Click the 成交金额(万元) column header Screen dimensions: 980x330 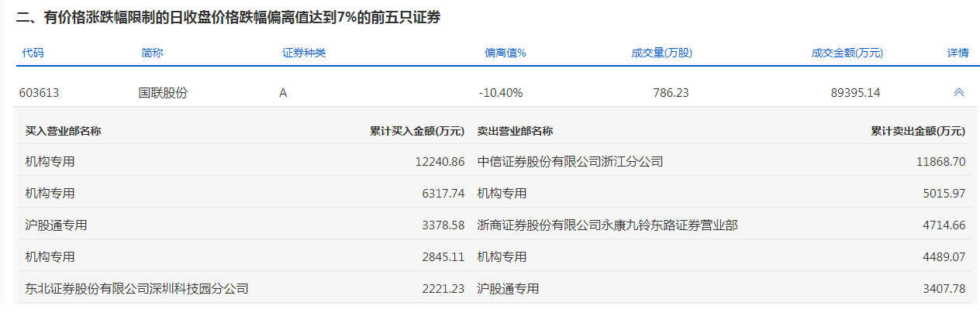(x=847, y=53)
